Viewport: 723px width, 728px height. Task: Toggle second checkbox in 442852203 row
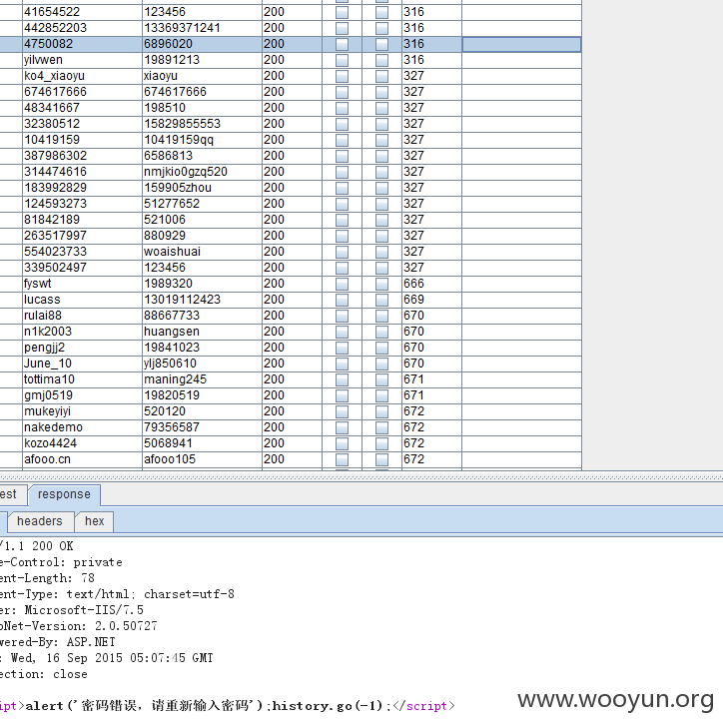point(381,28)
